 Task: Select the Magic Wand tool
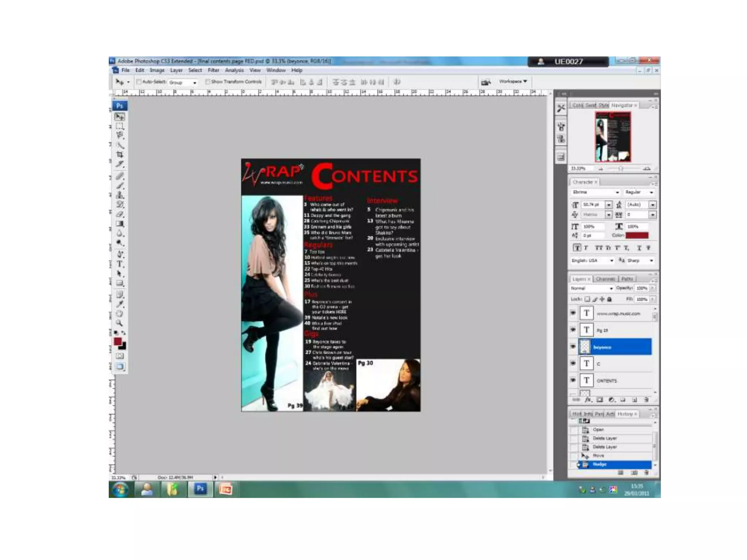tap(120, 145)
